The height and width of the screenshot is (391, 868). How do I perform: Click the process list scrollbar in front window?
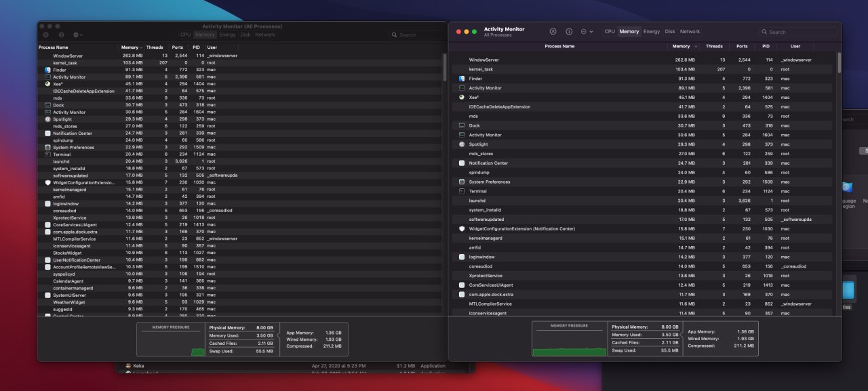[x=839, y=62]
